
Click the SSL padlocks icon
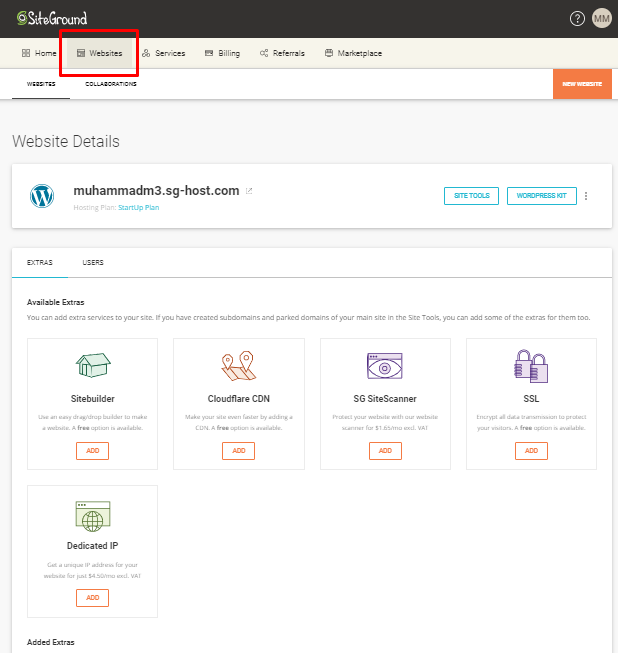click(x=531, y=366)
